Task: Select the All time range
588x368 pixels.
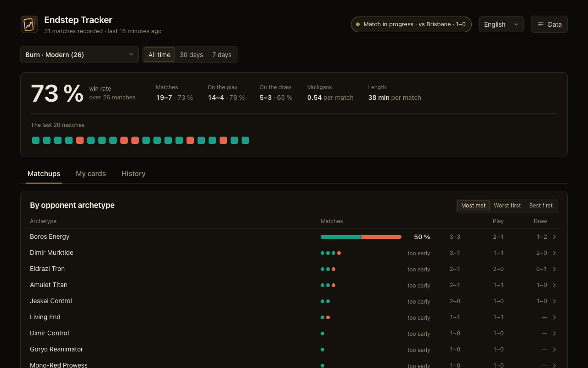Action: point(159,55)
